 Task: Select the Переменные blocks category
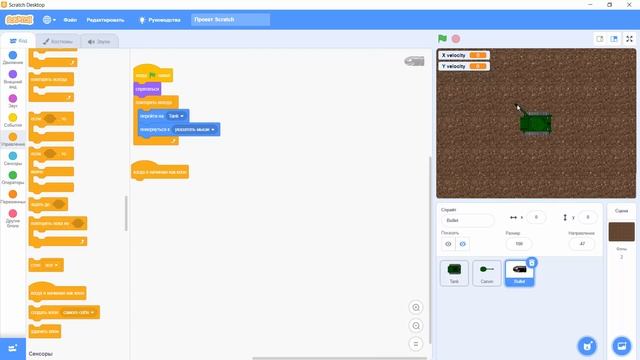(13, 197)
